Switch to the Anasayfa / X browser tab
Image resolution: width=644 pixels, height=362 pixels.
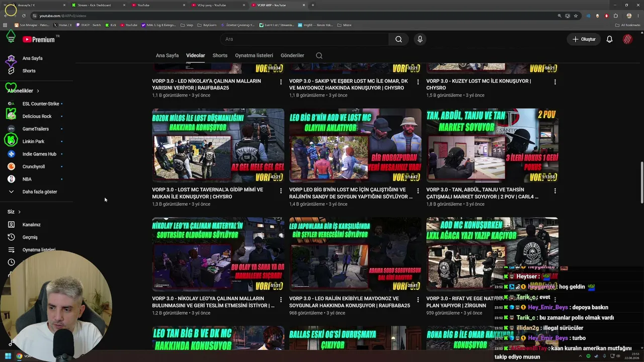pyautogui.click(x=38, y=5)
